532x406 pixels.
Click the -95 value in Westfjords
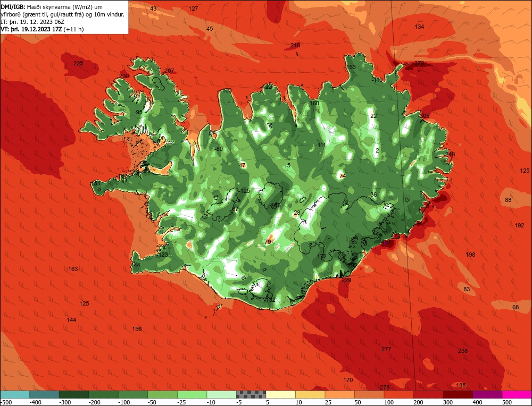[x=138, y=112]
